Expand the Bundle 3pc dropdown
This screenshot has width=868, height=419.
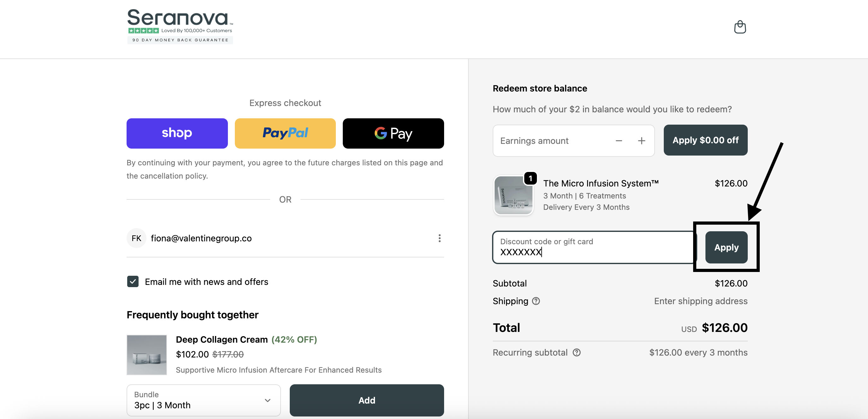click(x=204, y=400)
